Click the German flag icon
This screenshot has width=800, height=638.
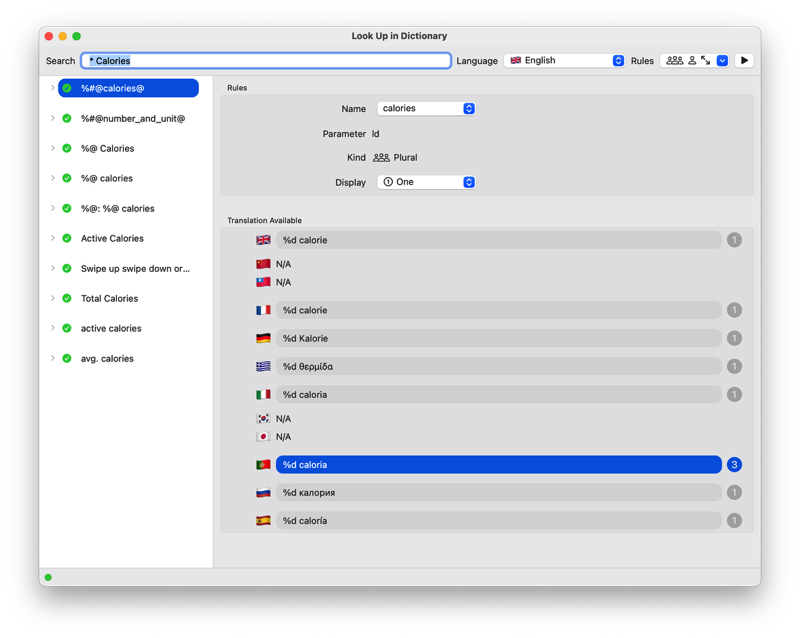click(263, 339)
